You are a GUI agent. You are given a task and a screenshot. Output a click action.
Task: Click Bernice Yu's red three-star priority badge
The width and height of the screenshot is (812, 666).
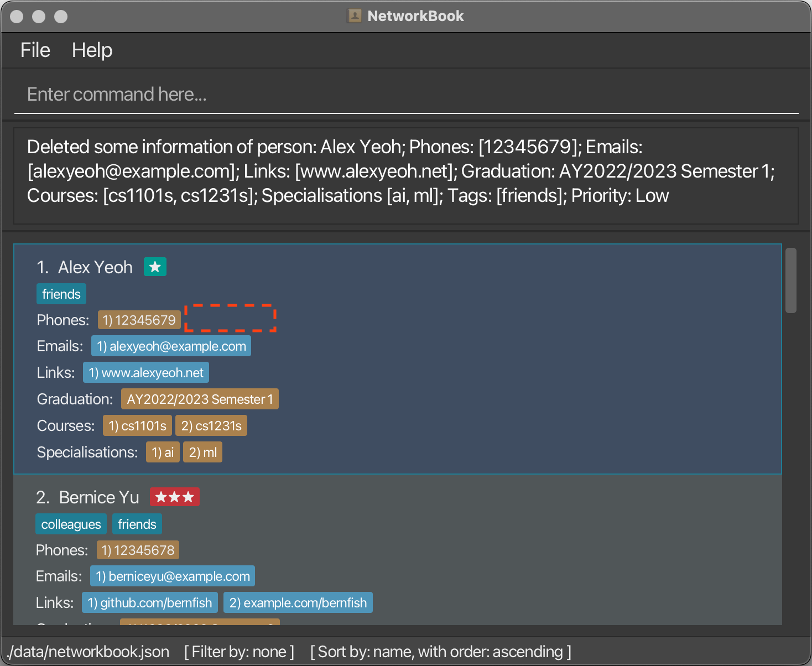click(x=174, y=497)
